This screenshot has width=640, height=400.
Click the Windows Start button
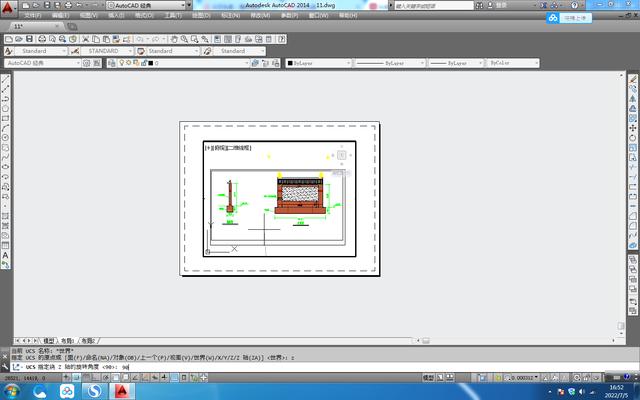(10, 391)
